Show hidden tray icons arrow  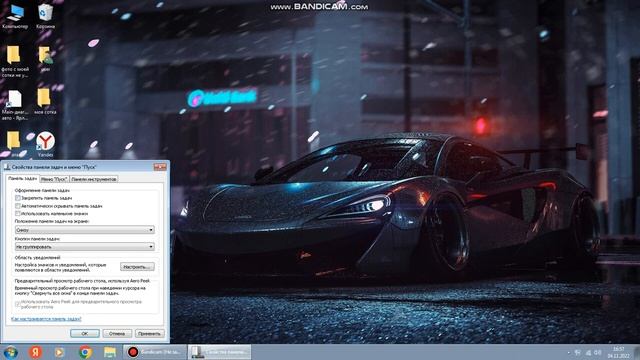[x=568, y=353]
